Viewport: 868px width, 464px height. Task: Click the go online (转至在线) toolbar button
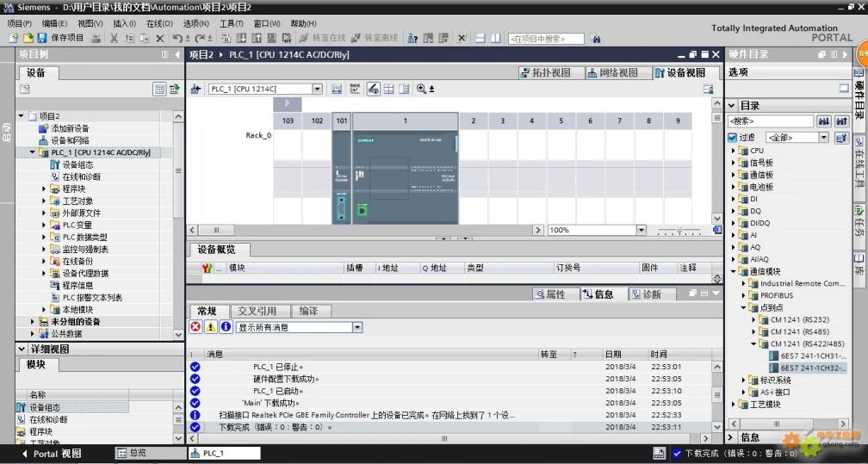click(323, 39)
